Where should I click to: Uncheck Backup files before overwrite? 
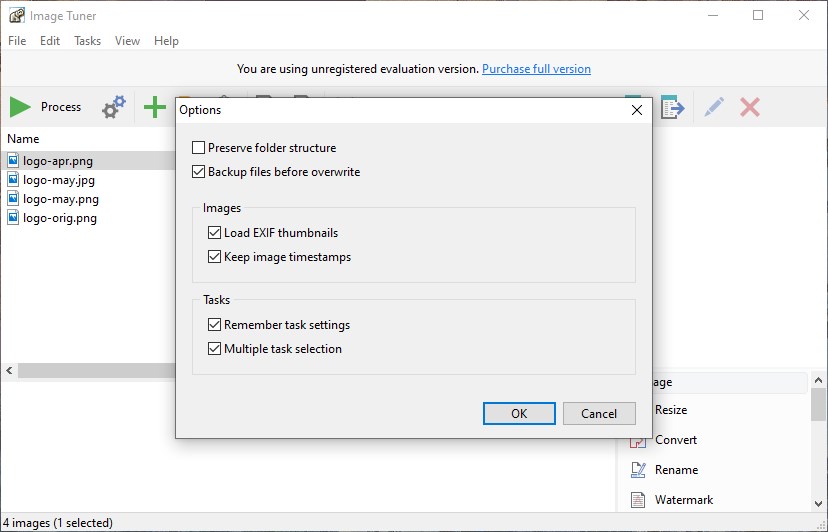198,172
